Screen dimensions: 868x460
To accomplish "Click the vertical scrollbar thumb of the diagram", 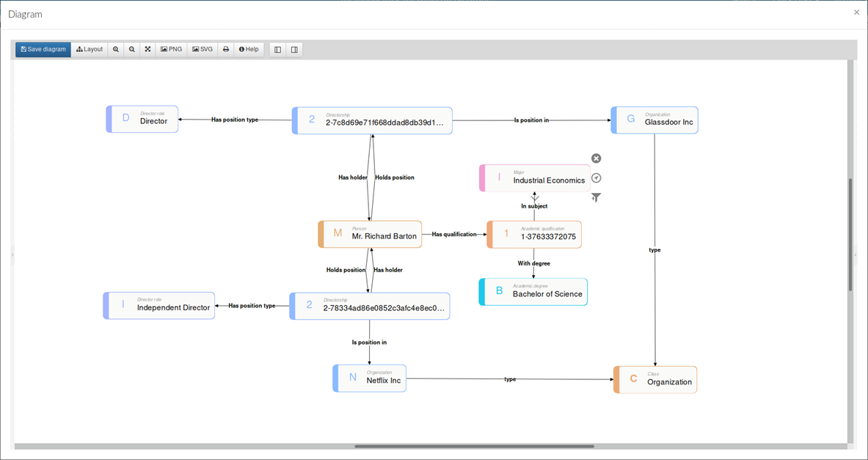I will point(851,235).
